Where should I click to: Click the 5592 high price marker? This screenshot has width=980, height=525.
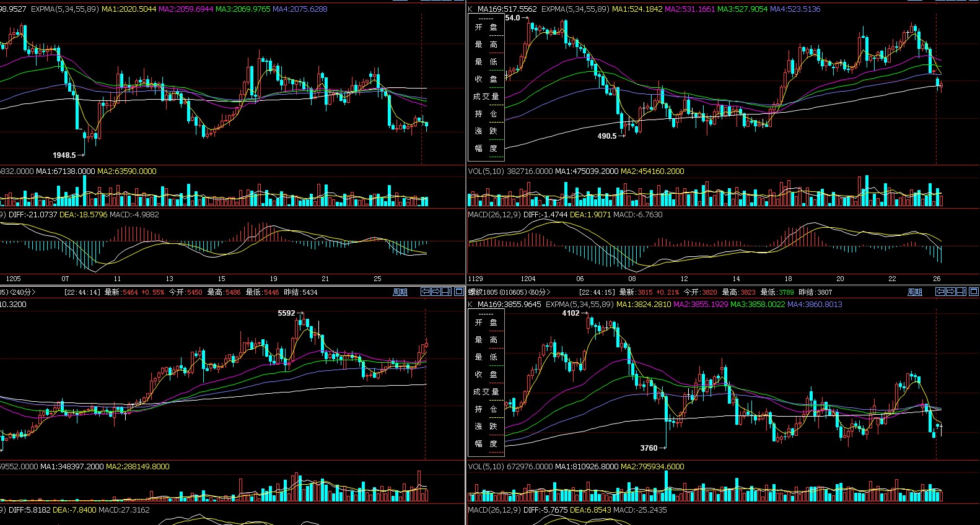tap(286, 313)
